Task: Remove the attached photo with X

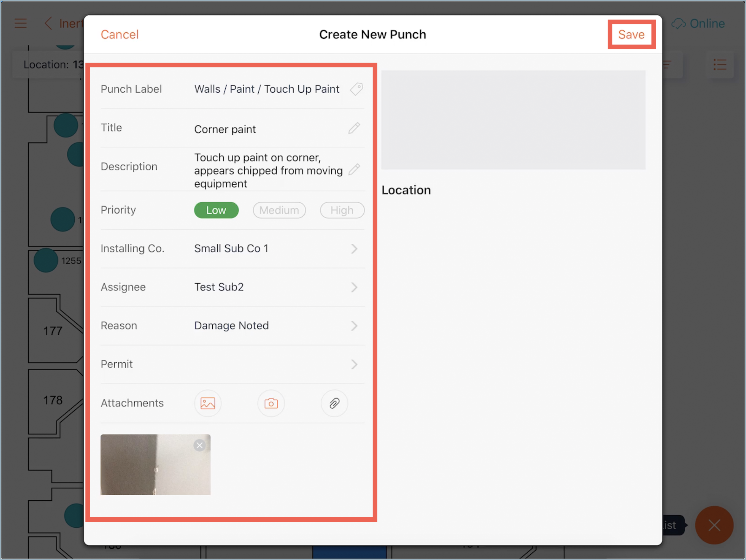Action: [x=199, y=445]
